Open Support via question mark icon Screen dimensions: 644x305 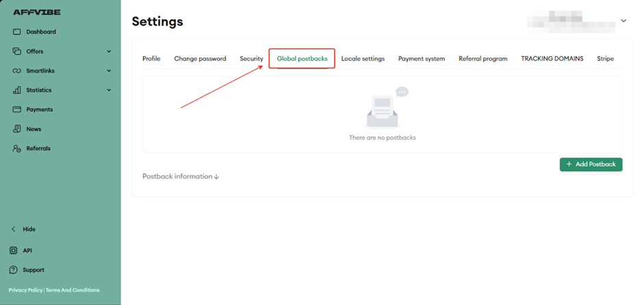[14, 270]
